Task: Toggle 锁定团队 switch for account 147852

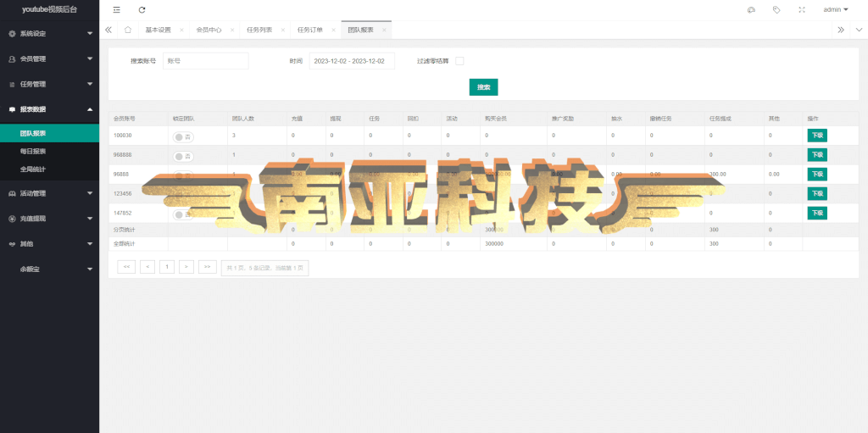Action: click(183, 214)
